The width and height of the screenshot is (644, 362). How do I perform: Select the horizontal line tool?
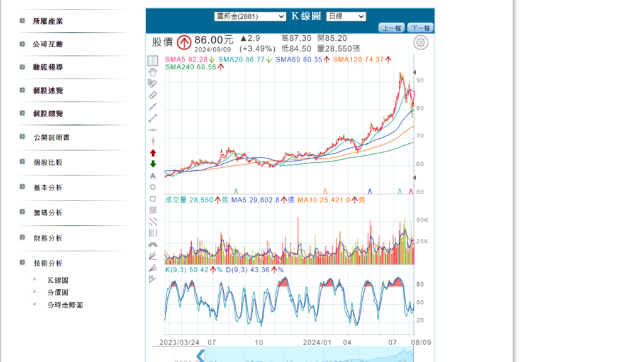coord(153,129)
